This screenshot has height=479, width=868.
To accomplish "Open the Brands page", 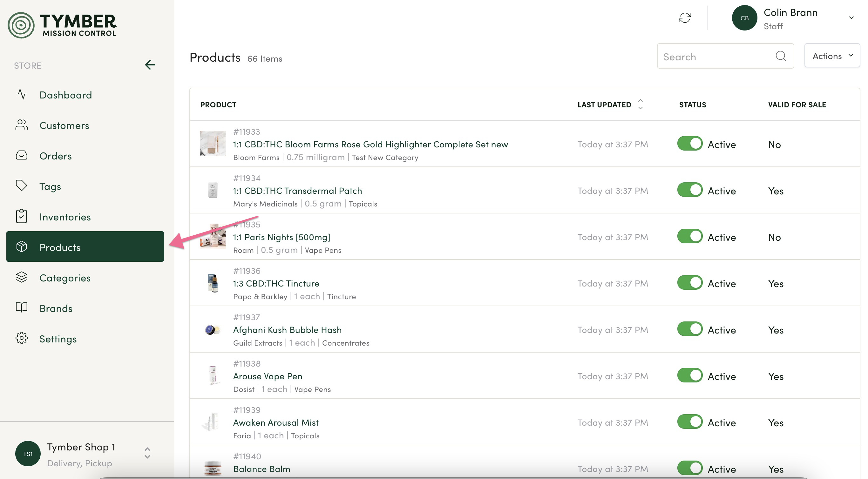I will click(x=85, y=308).
